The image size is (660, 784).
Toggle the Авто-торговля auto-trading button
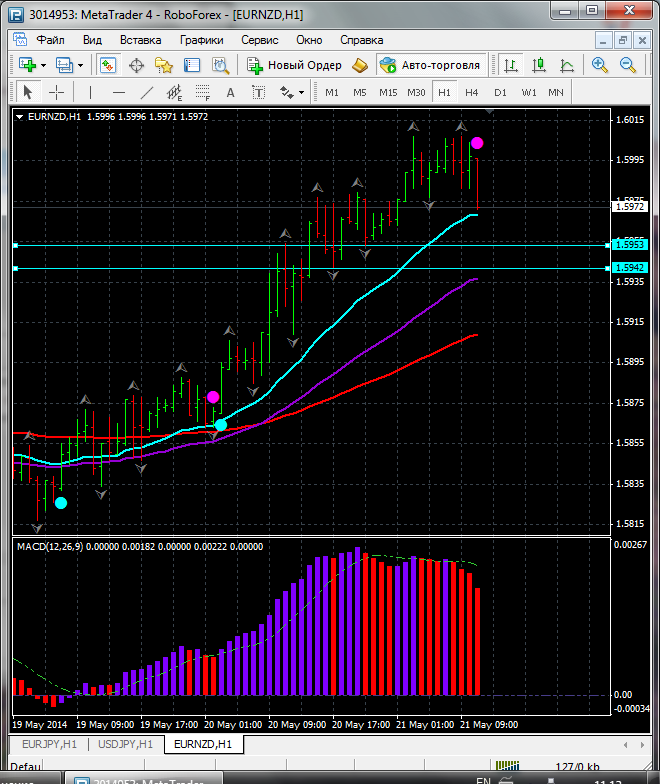pos(430,65)
